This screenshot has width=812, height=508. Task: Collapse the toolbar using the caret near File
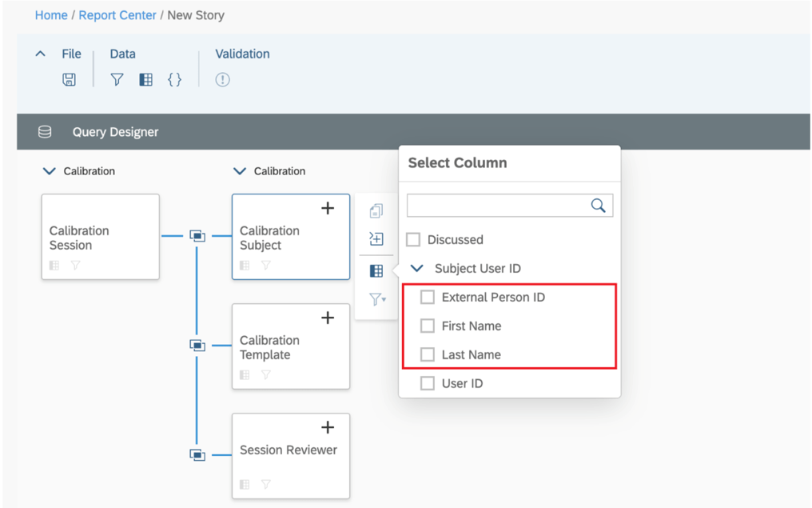coord(41,54)
